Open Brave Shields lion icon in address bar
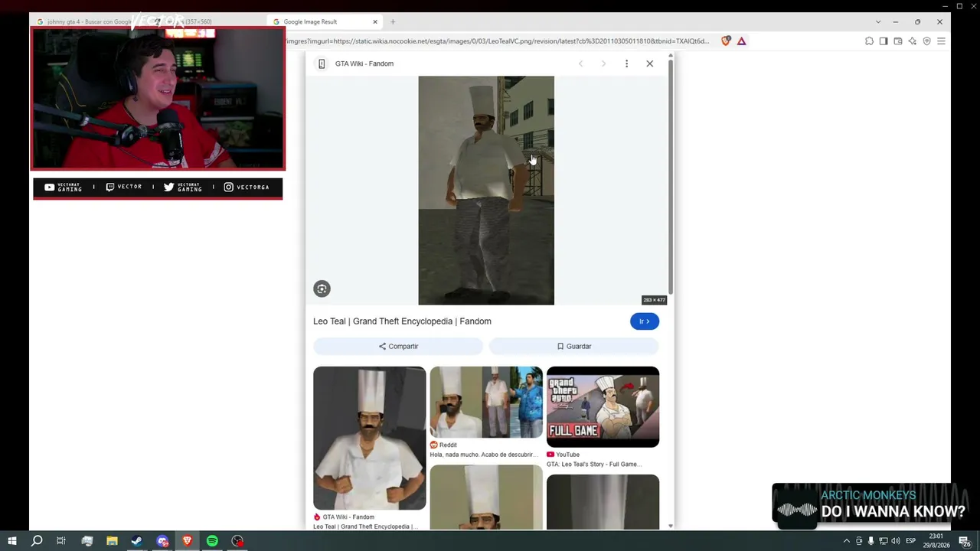980x551 pixels. click(726, 41)
